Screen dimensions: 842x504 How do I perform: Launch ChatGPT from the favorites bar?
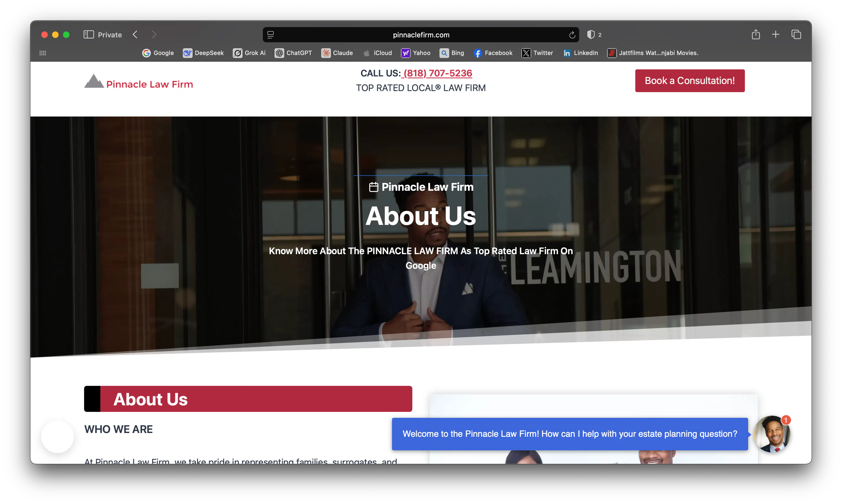tap(293, 53)
